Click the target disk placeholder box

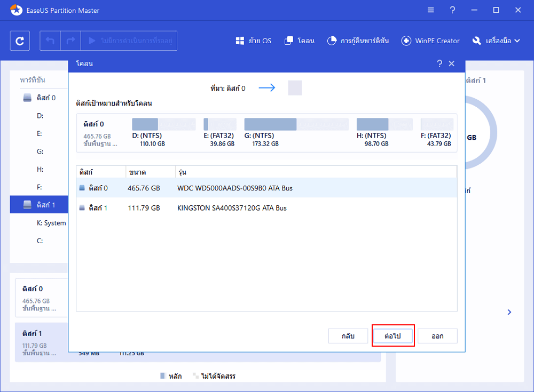(x=295, y=88)
